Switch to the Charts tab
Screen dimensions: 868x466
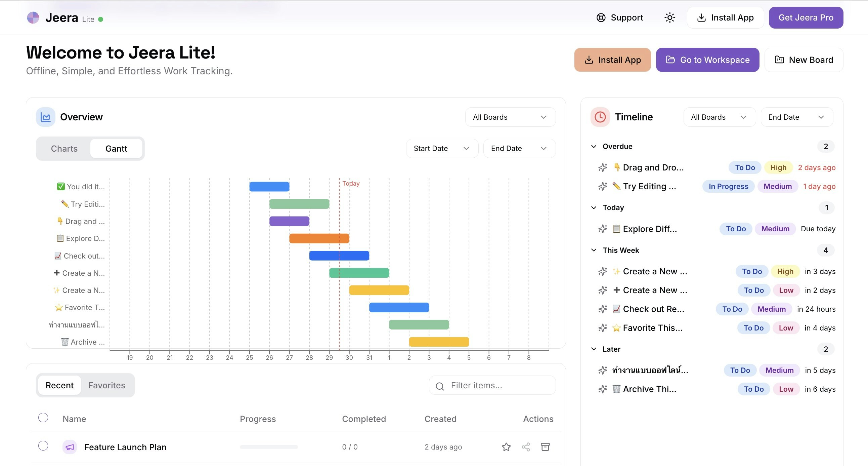[x=64, y=148]
